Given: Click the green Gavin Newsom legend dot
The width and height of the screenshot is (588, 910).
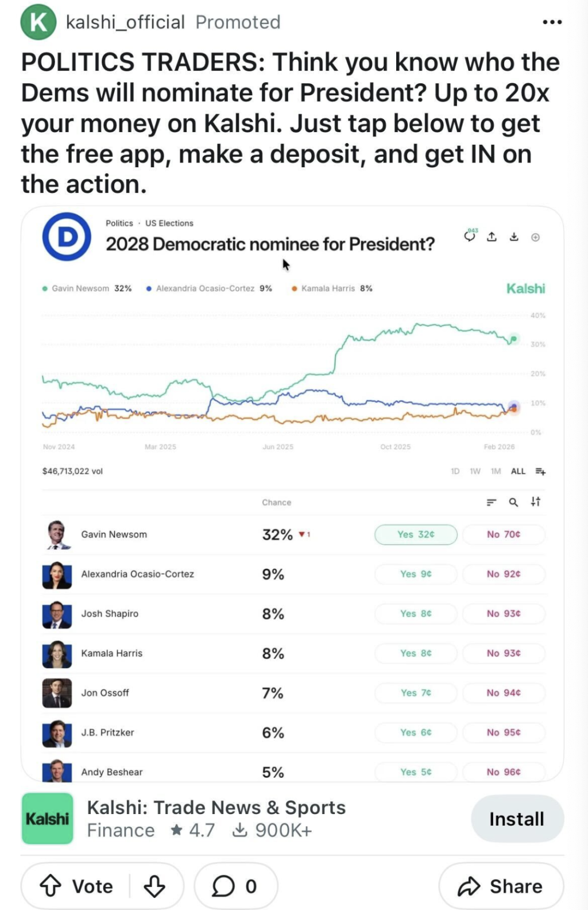Looking at the screenshot, I should pos(45,288).
